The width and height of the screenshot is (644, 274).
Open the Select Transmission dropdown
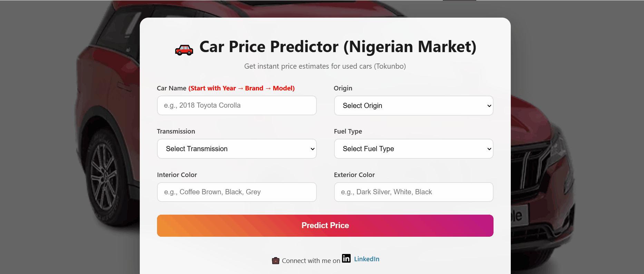tap(236, 149)
